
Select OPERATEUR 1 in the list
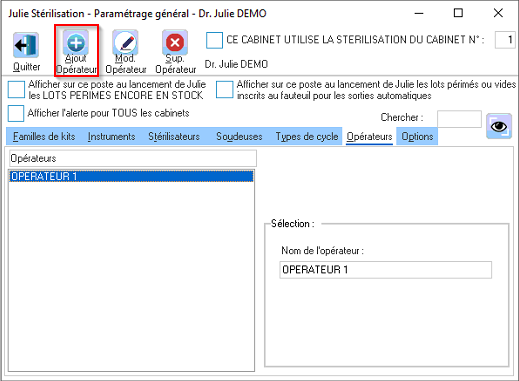131,176
